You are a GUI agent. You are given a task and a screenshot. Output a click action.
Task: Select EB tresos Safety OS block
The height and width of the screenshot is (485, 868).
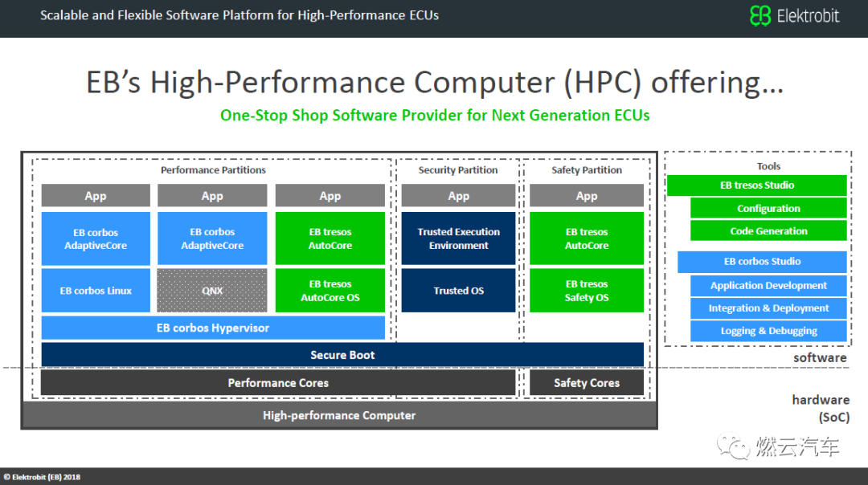pos(587,291)
